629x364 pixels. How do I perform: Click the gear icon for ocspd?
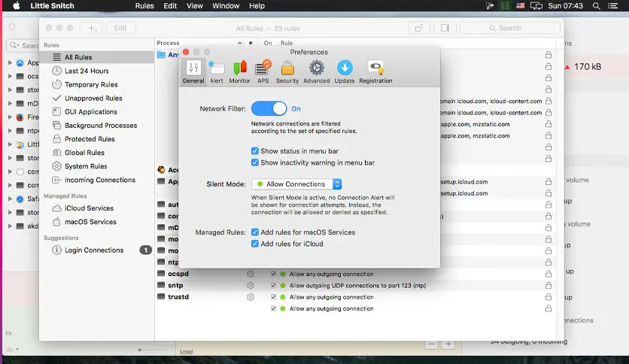tap(251, 274)
